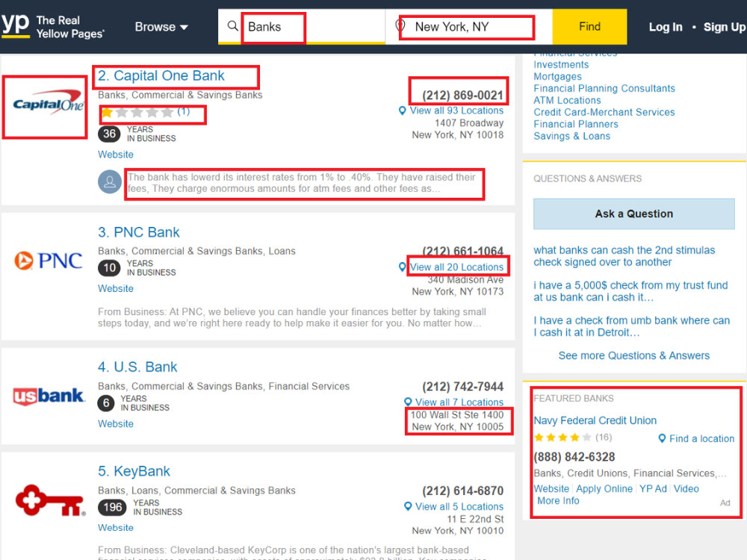Click the pin icon beside View all 93 Locations
Image resolution: width=747 pixels, height=560 pixels.
[403, 111]
